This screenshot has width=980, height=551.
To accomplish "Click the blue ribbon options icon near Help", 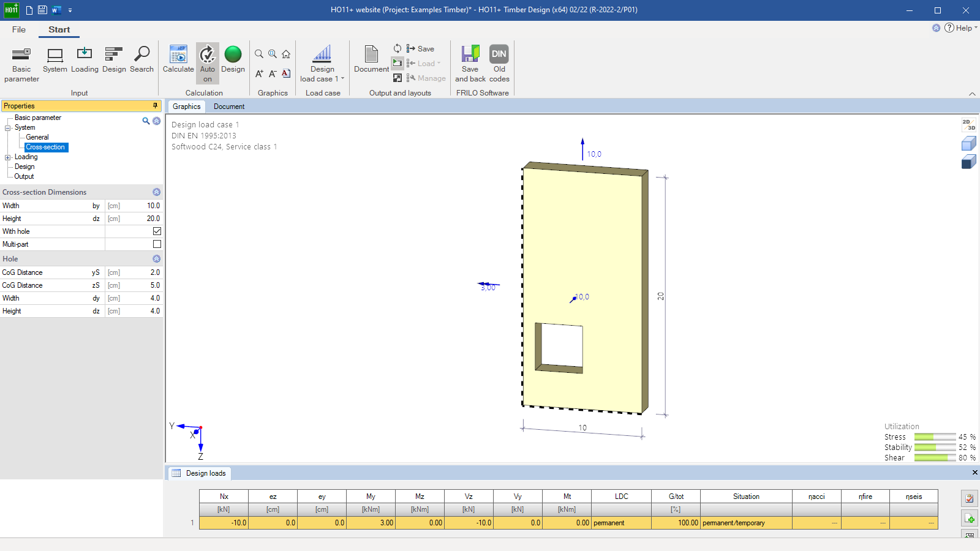I will (936, 28).
